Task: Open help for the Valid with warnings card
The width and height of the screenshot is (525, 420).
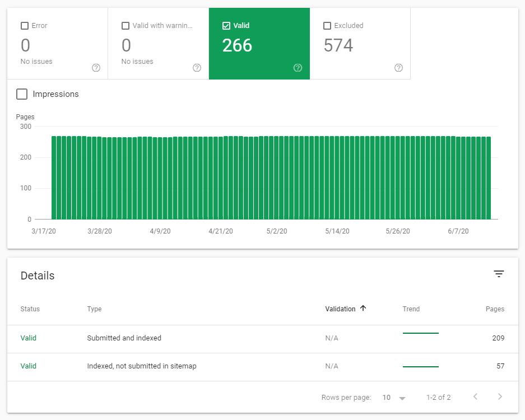Action: [197, 68]
